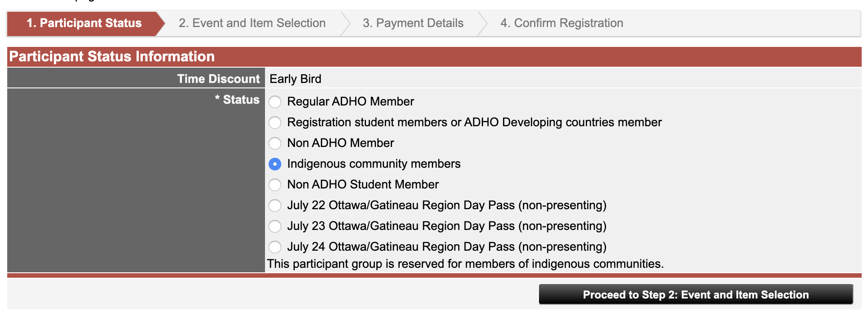The height and width of the screenshot is (312, 868).
Task: Choose July 23 Ottawa/Gatineau Day Pass radio
Action: pyautogui.click(x=275, y=226)
